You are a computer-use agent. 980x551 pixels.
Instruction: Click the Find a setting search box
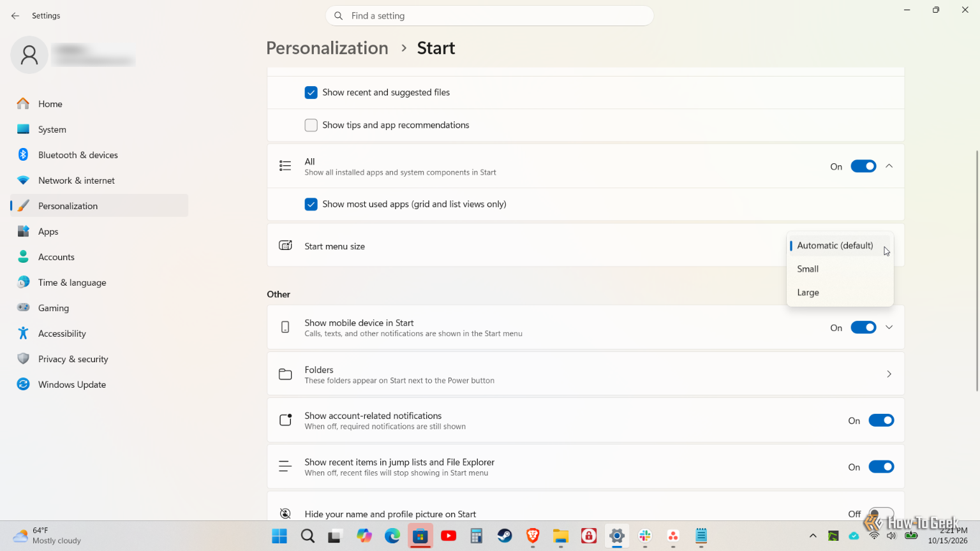pyautogui.click(x=489, y=16)
